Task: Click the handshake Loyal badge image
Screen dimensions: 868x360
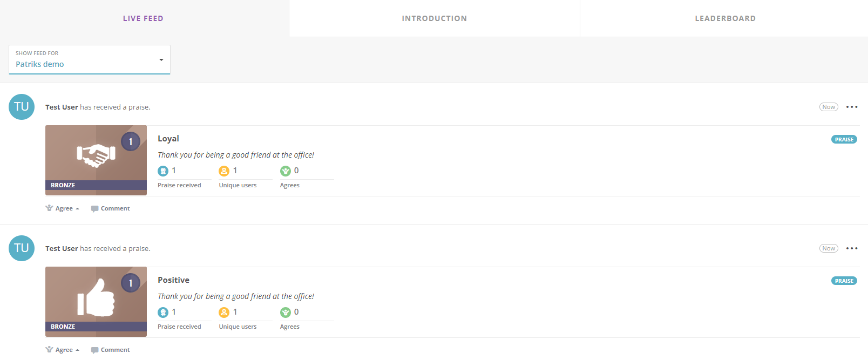Action: pos(96,160)
